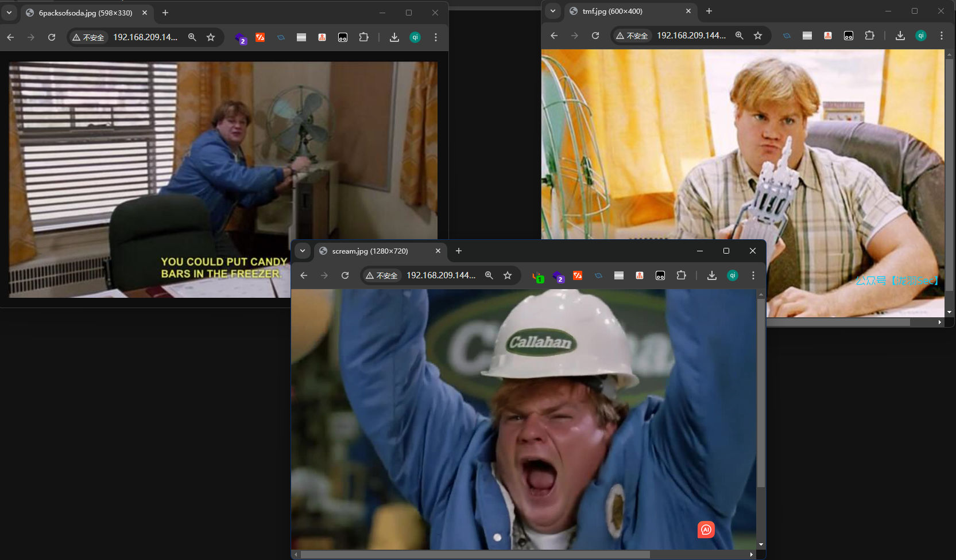Star the 6packsofsoda.jpg page as bookmark

point(211,37)
